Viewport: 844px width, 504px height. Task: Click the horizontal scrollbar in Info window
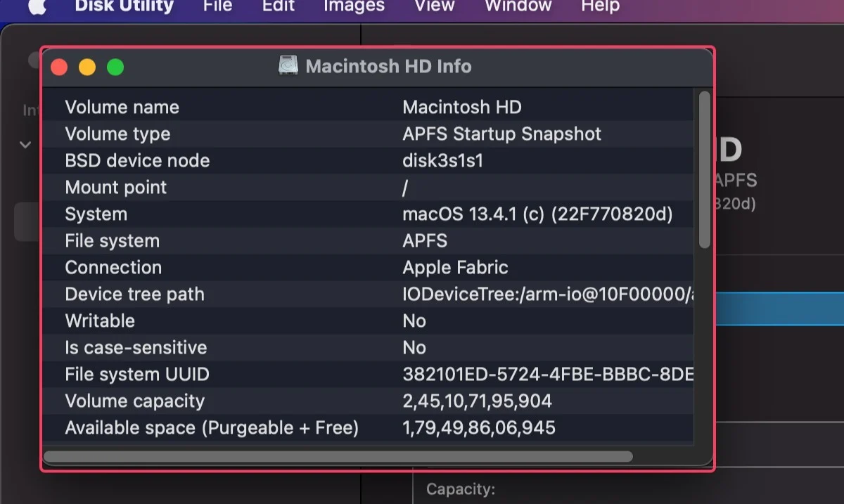338,457
